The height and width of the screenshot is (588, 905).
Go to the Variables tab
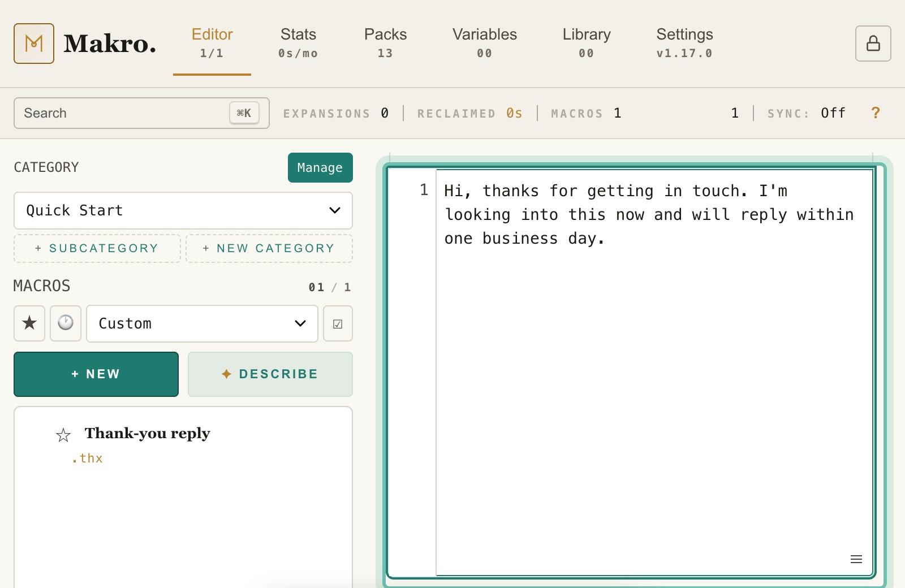pos(485,43)
